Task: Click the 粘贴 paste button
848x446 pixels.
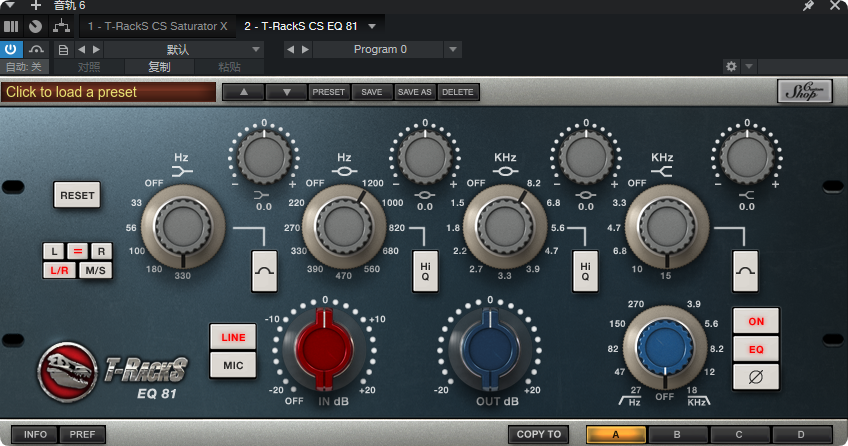Action: (x=229, y=67)
